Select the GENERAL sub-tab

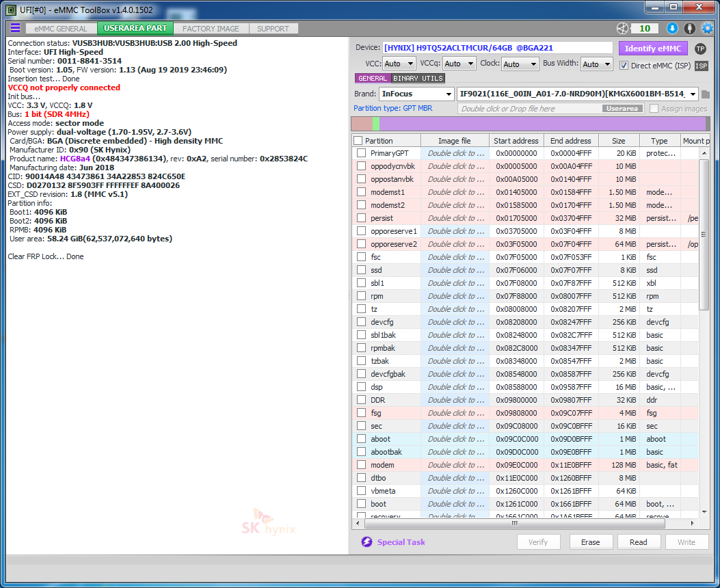click(x=373, y=78)
